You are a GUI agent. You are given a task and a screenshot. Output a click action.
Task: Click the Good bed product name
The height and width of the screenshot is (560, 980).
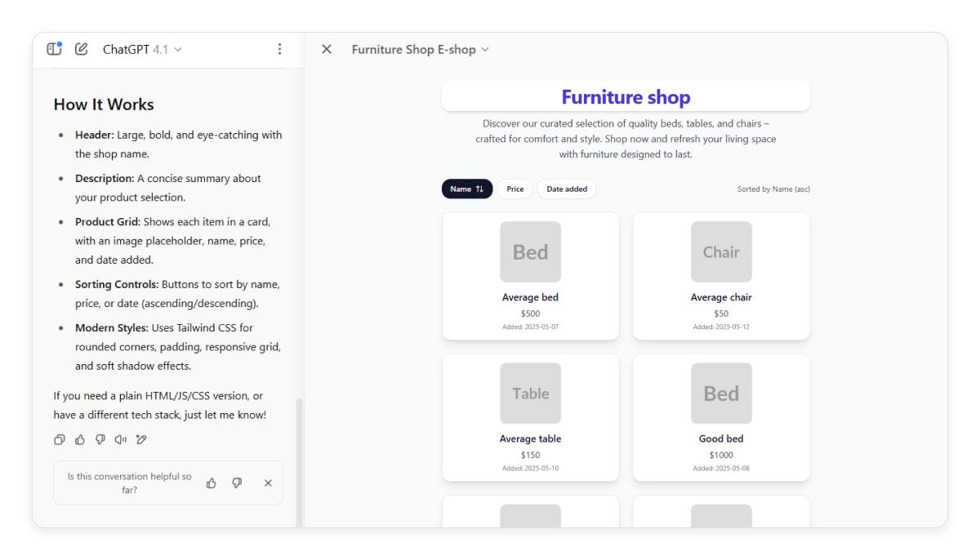(x=721, y=438)
